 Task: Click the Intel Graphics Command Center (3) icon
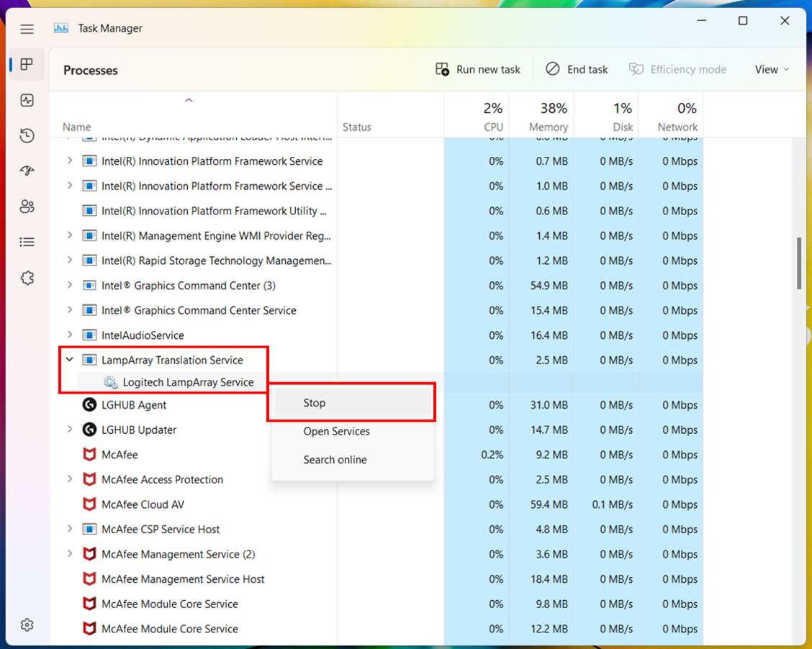pos(89,285)
